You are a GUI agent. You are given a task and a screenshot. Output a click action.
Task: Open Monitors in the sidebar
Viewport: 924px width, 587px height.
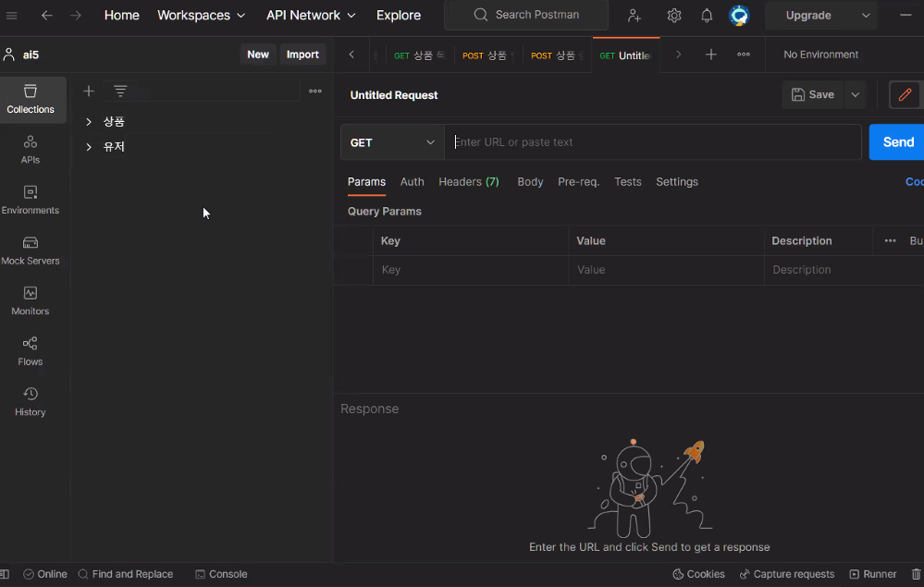(31, 300)
